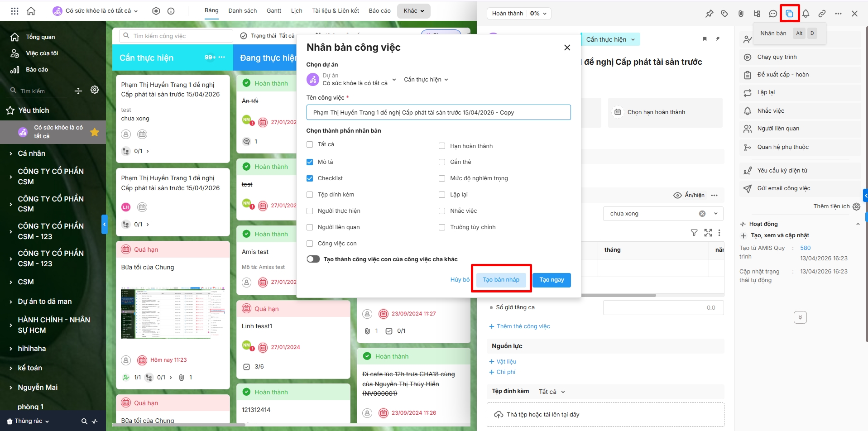Open Bữa tối của Chung card thumbnail
The width and height of the screenshot is (868, 431).
click(173, 312)
